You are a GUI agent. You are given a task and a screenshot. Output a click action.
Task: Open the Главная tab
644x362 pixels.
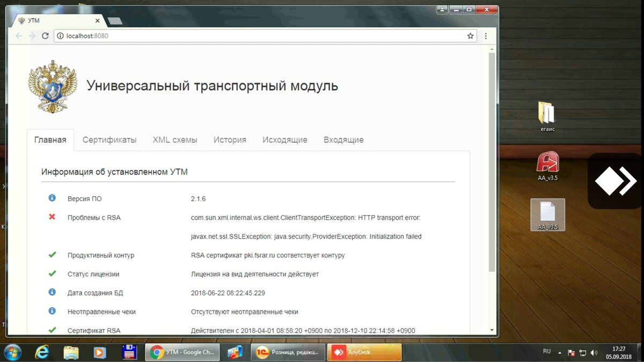click(50, 140)
